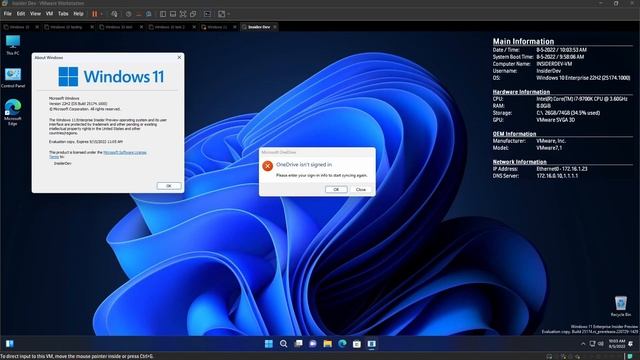Open the snapshot manager from the toolbar
Viewport: 640px width, 360px height.
point(149,14)
